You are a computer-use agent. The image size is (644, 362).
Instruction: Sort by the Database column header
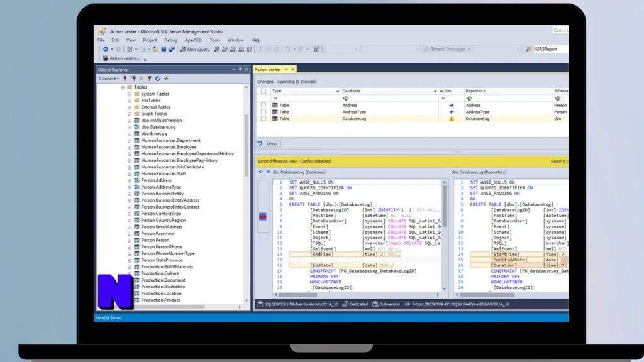point(389,91)
